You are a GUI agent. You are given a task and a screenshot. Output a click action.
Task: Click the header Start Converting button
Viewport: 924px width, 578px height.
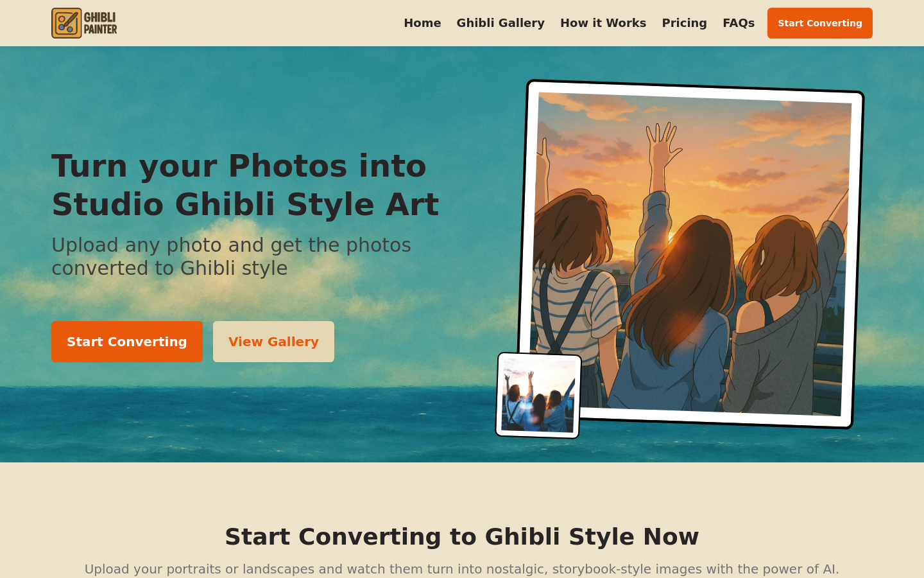click(x=820, y=23)
